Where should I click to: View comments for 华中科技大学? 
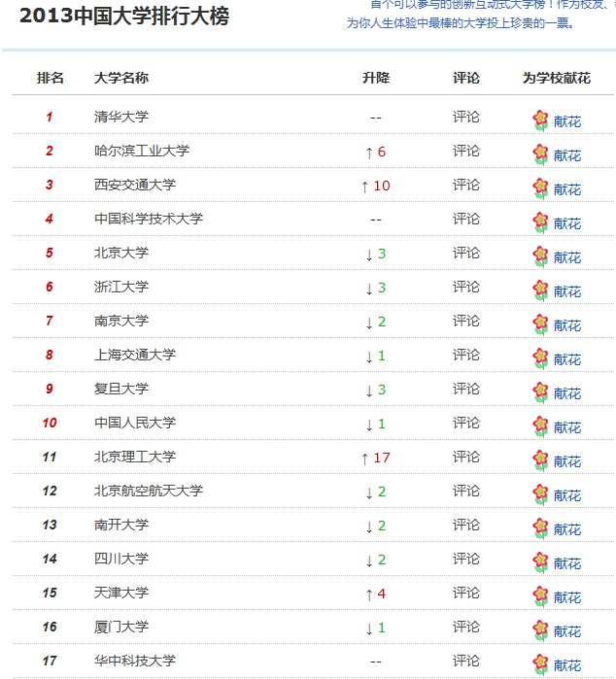[x=466, y=661]
